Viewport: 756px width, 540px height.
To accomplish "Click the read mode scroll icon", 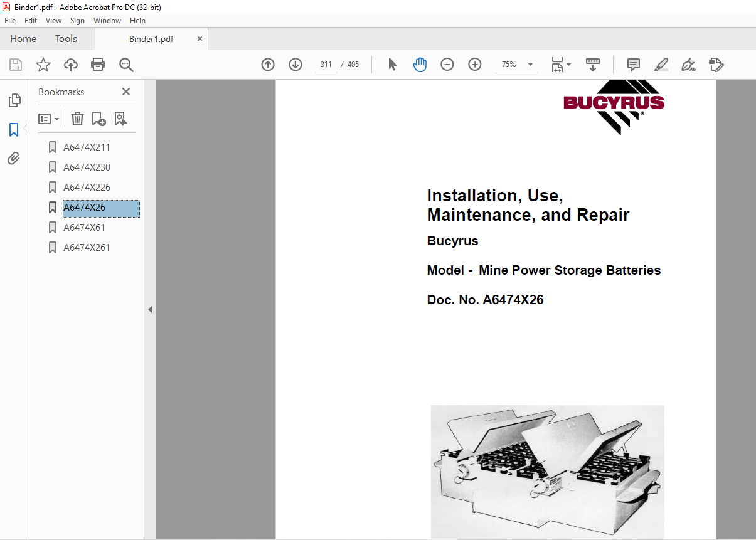I will [593, 65].
